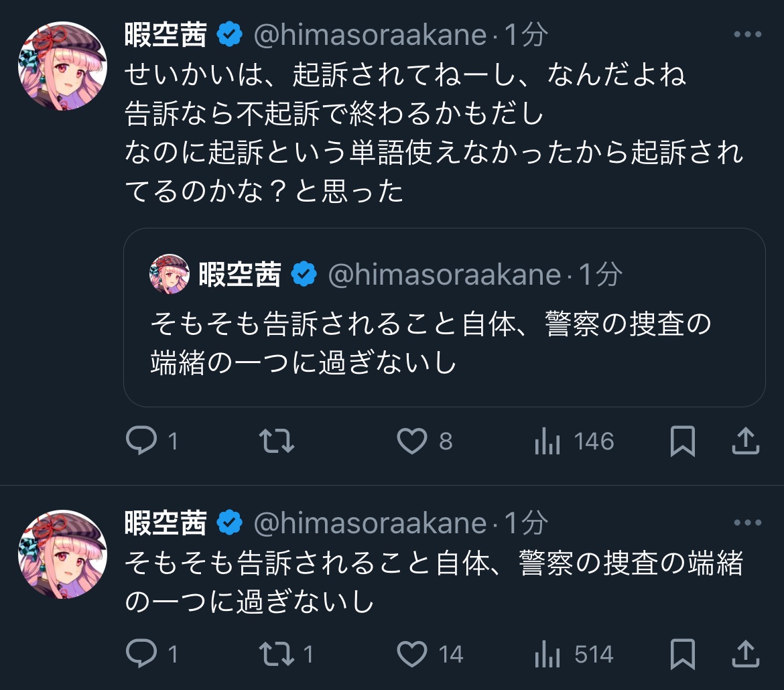Click 暇空茜 display name on second tweet
This screenshot has width=784, height=690.
166,523
